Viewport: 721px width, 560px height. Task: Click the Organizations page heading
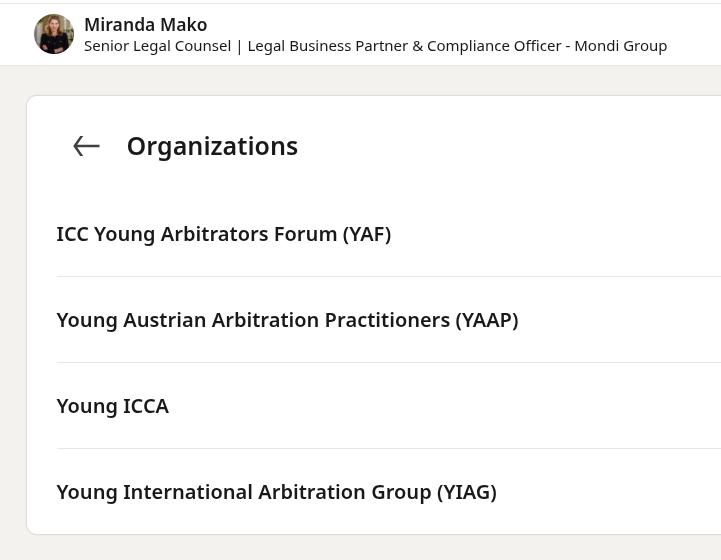(x=212, y=146)
